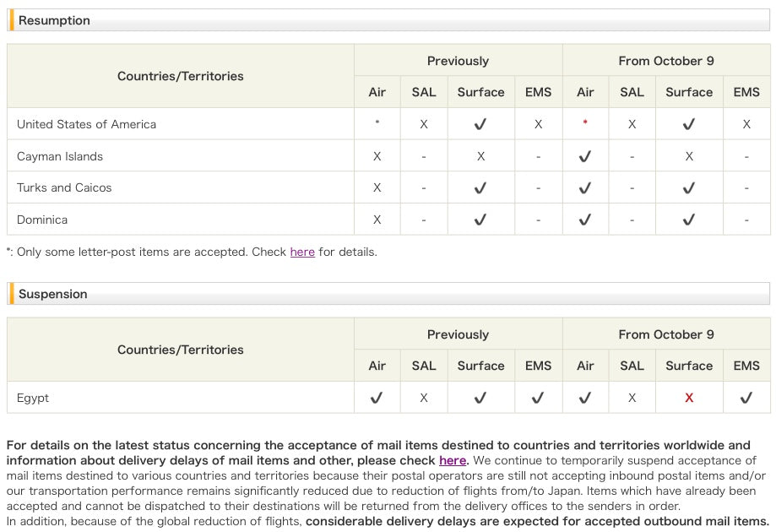Click Turks and Caicos Air checkmark from October 9
The image size is (776, 532).
pyautogui.click(x=585, y=188)
